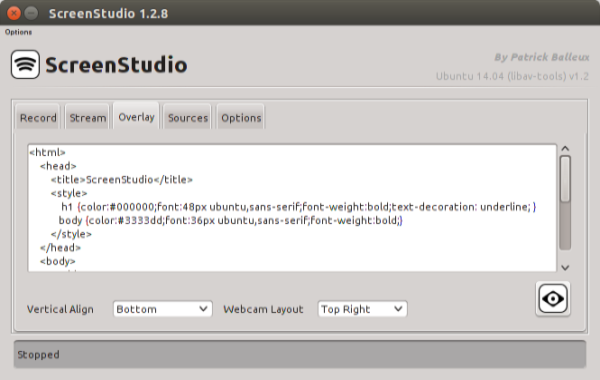Click the scrollbar up arrow
The width and height of the screenshot is (600, 380).
(x=566, y=148)
